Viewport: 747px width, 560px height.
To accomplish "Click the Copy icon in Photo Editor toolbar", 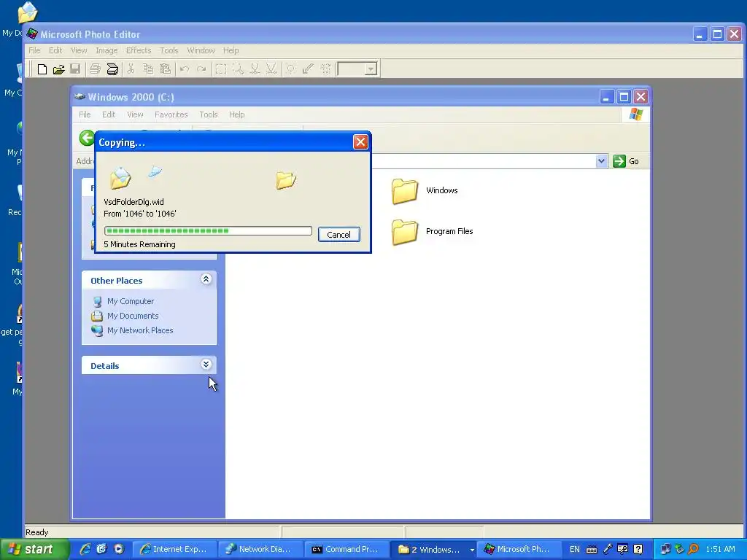I will 148,69.
